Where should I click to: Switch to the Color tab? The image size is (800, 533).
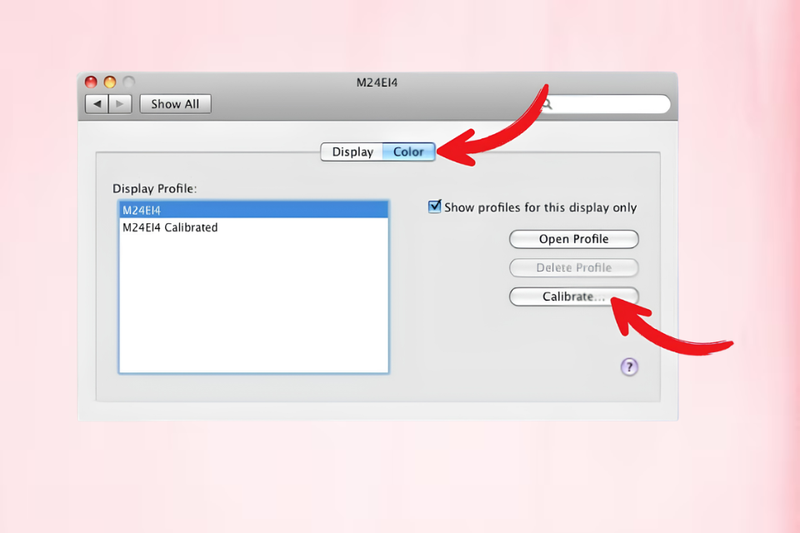click(x=408, y=152)
